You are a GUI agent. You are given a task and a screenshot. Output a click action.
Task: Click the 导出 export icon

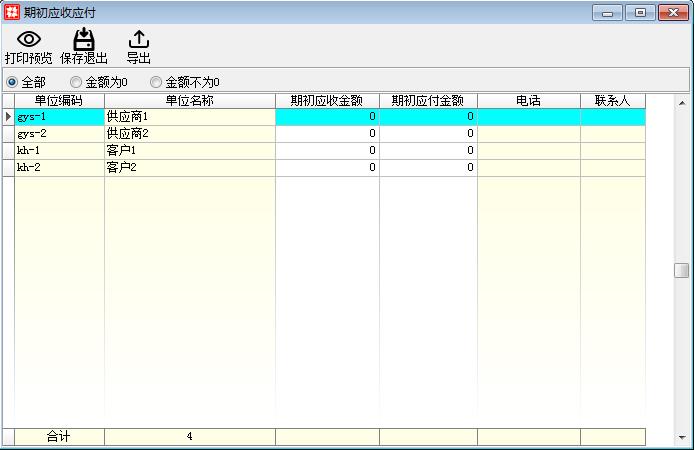pyautogui.click(x=139, y=40)
